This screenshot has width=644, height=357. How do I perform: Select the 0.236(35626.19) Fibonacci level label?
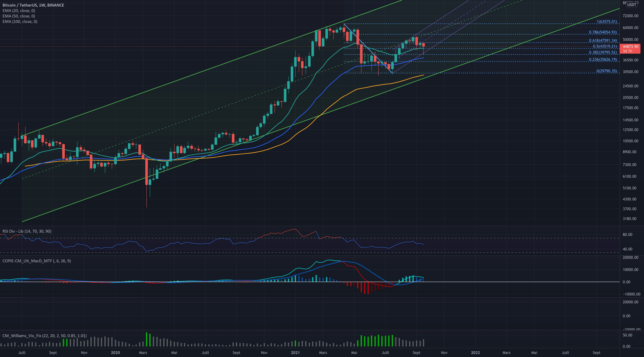pyautogui.click(x=603, y=59)
